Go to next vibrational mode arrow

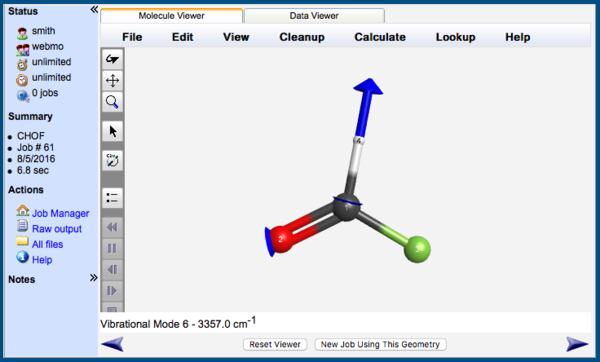coord(577,344)
